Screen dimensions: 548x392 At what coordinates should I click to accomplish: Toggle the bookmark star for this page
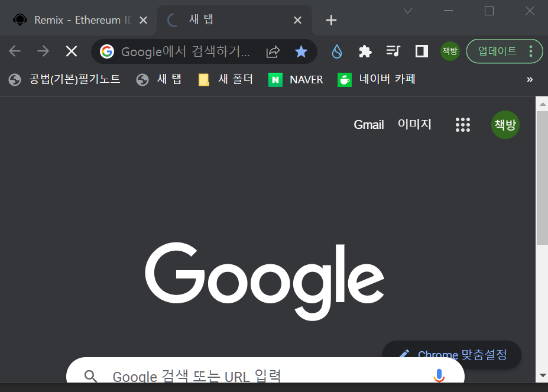301,51
